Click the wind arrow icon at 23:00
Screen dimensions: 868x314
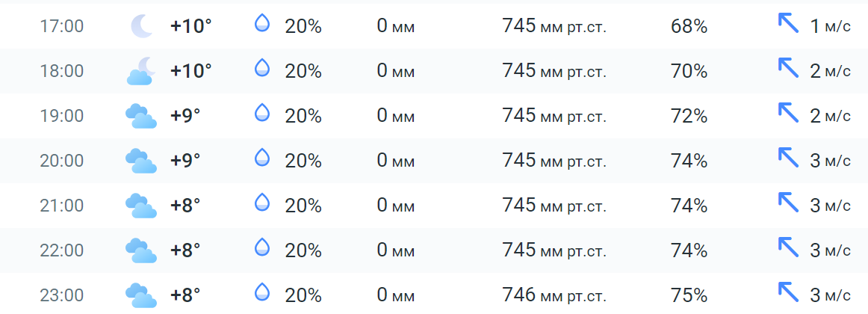pos(789,292)
